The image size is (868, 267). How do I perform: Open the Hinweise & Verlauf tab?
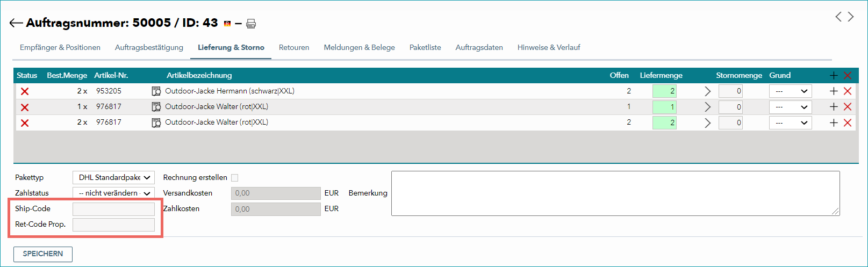pyautogui.click(x=549, y=47)
